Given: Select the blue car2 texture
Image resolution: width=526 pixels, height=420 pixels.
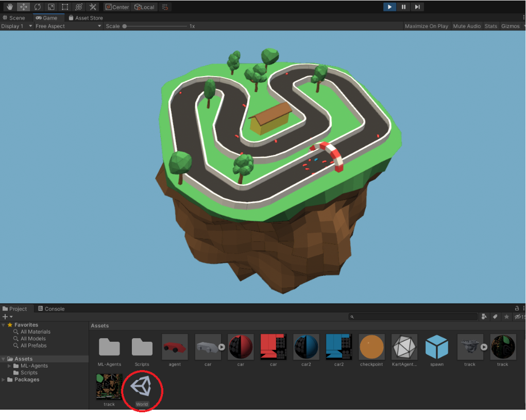Looking at the screenshot, I should pyautogui.click(x=339, y=347).
